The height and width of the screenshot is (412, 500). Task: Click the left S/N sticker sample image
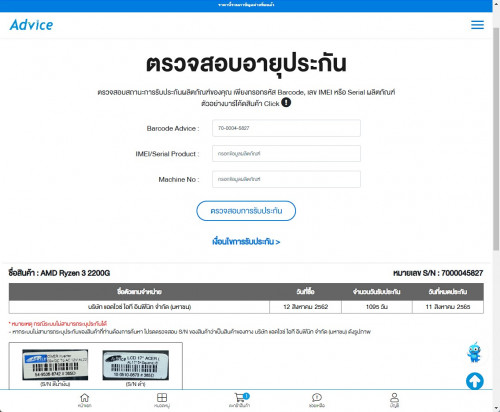(55, 364)
